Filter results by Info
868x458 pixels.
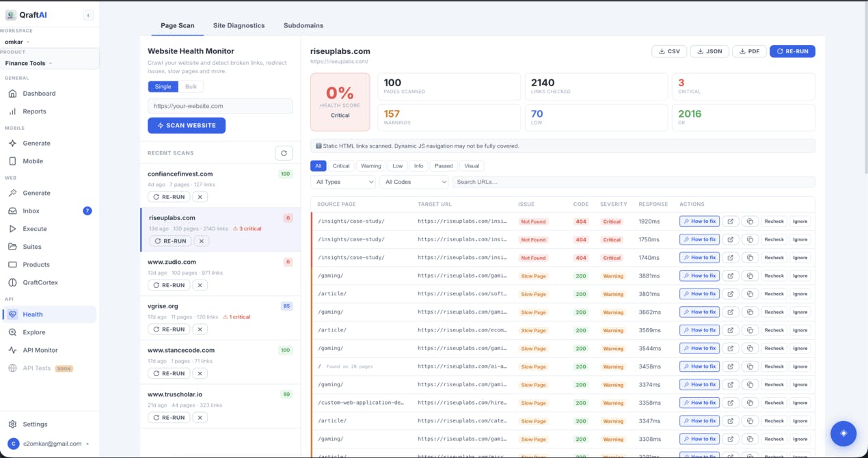tap(419, 166)
